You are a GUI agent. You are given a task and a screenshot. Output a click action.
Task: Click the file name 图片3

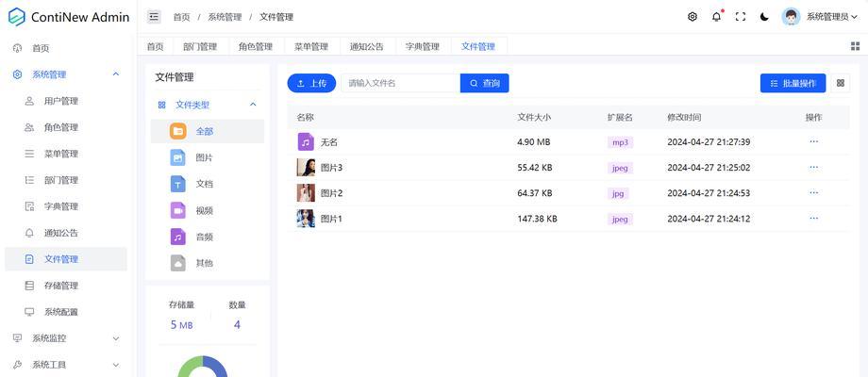[331, 168]
